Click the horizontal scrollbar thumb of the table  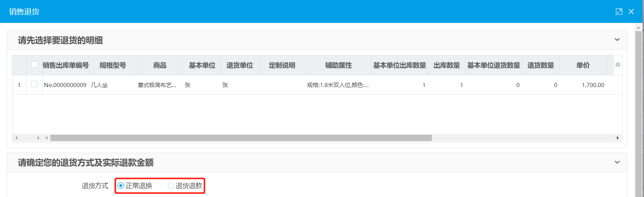[241, 138]
